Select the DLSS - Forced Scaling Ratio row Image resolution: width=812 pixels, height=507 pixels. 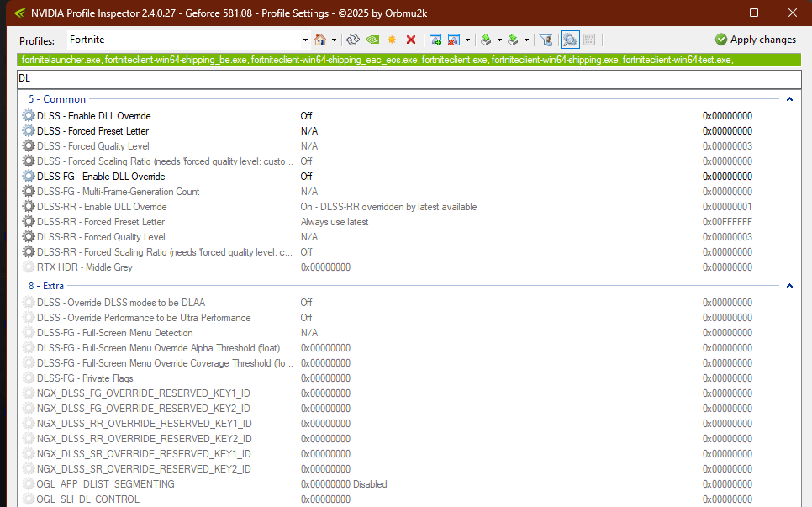pyautogui.click(x=409, y=161)
